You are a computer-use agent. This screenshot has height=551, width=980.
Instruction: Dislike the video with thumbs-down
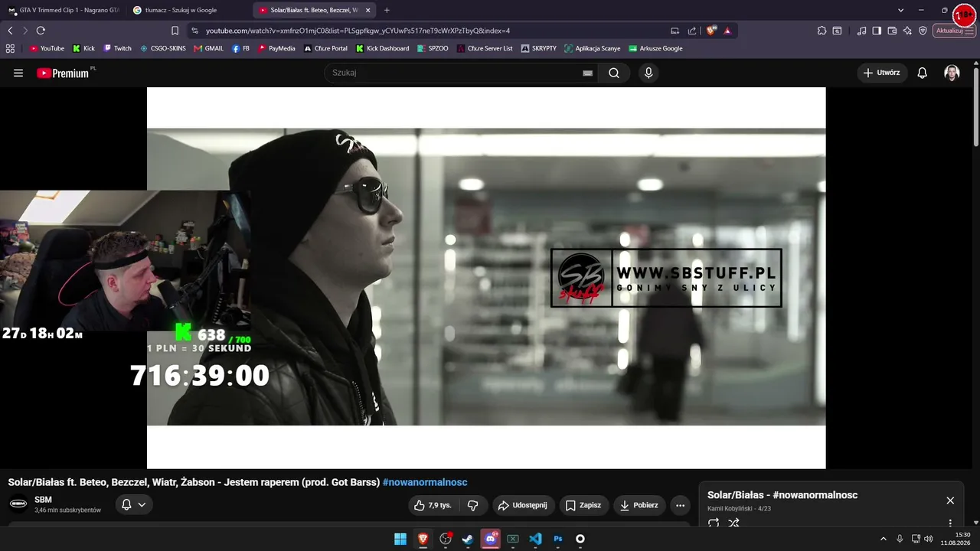pos(473,505)
